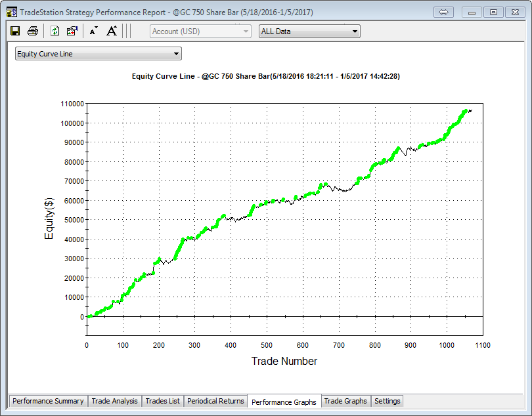The width and height of the screenshot is (532, 416).
Task: Click the Refresh report icon
Action: point(55,31)
